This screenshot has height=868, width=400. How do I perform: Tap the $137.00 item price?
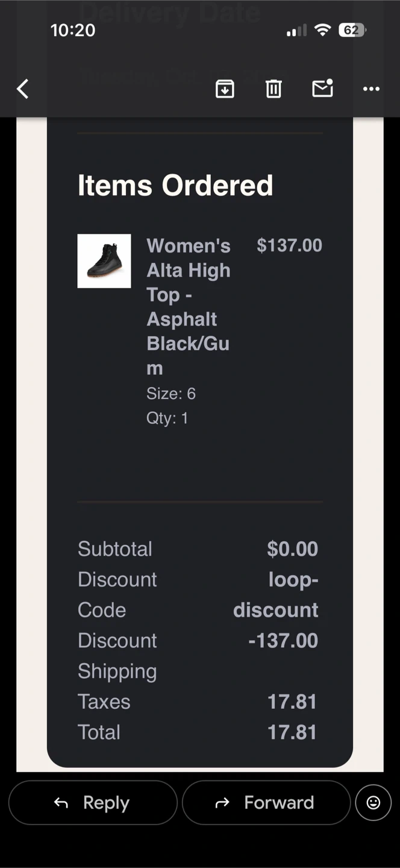[289, 245]
